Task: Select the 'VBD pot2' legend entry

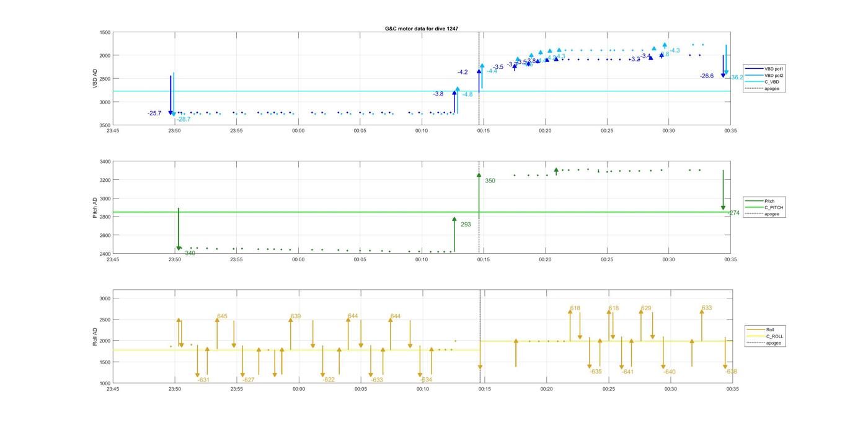Action: [774, 75]
